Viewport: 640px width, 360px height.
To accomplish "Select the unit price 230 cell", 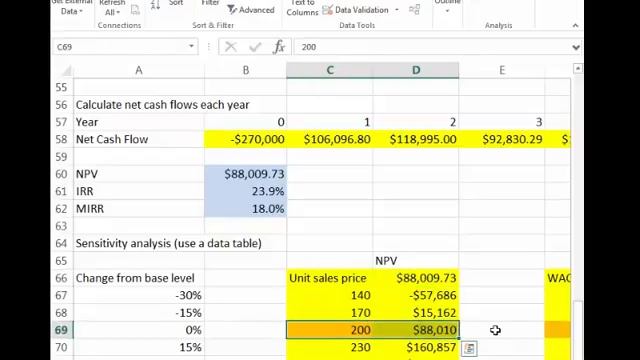I will [330, 348].
